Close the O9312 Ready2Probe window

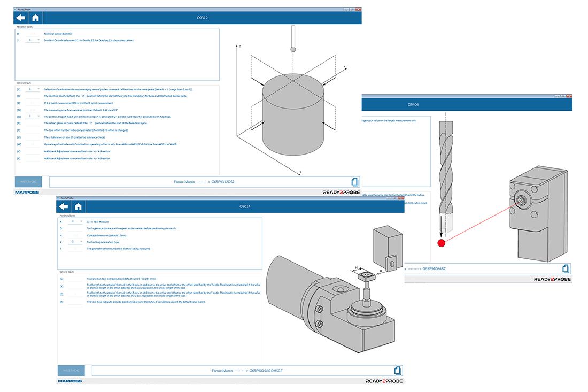tap(358, 9)
